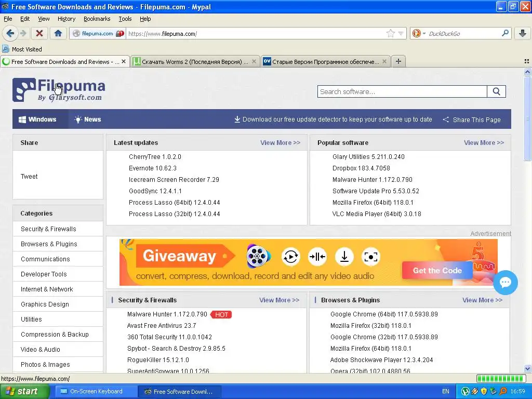Open Developer Tools category
Image resolution: width=532 pixels, height=399 pixels.
58,274
